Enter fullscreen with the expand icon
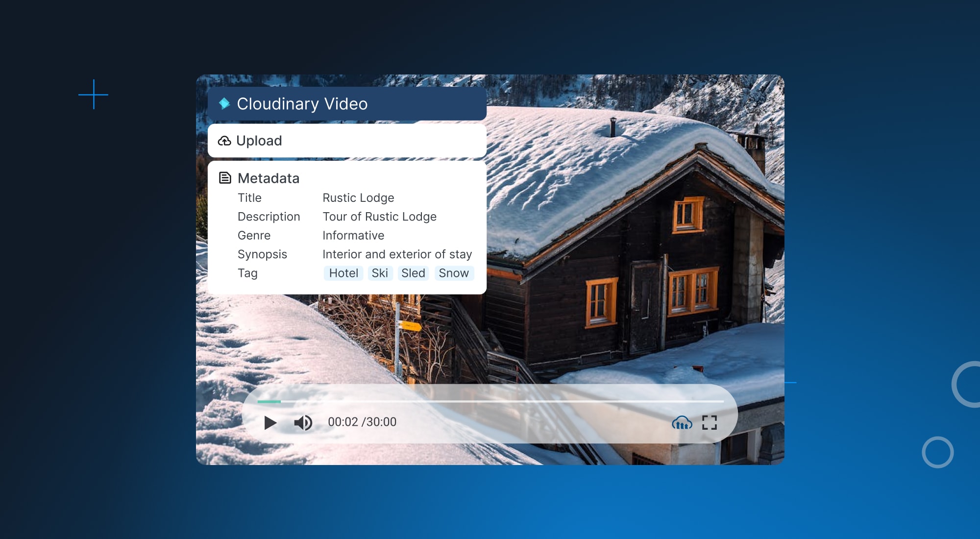980x539 pixels. pyautogui.click(x=710, y=422)
